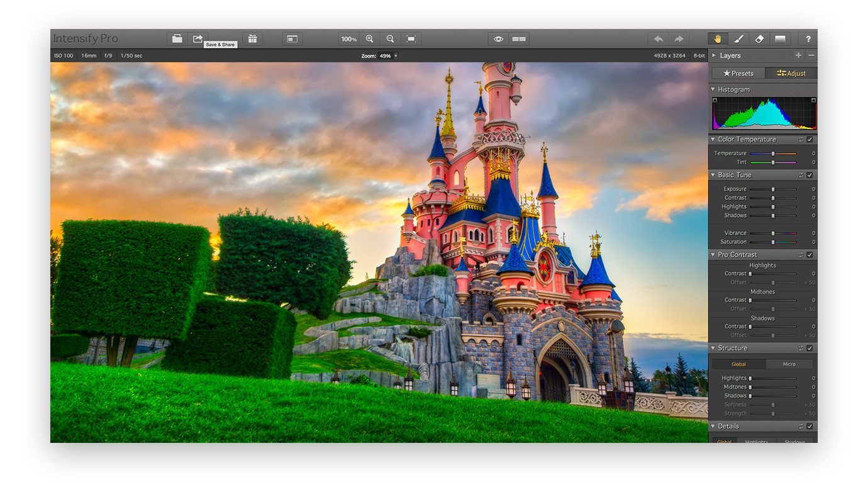Set zoom with the 100% button
Image resolution: width=868 pixels, height=497 pixels.
[349, 39]
